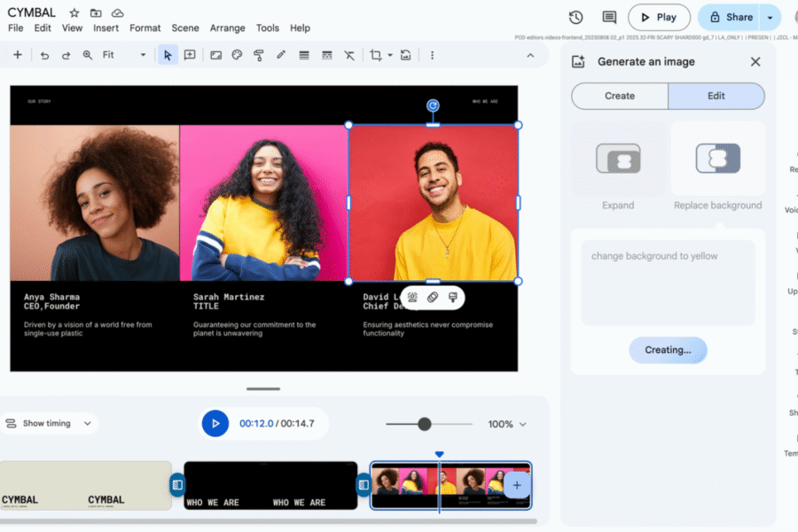Select the arrow selection tool
This screenshot has width=798, height=532.
(x=167, y=55)
